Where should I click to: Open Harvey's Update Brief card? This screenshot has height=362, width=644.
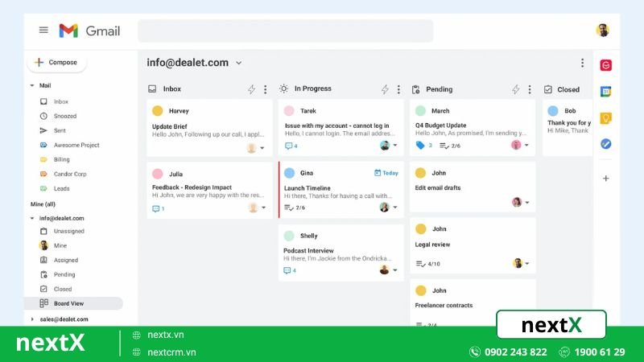click(x=209, y=128)
